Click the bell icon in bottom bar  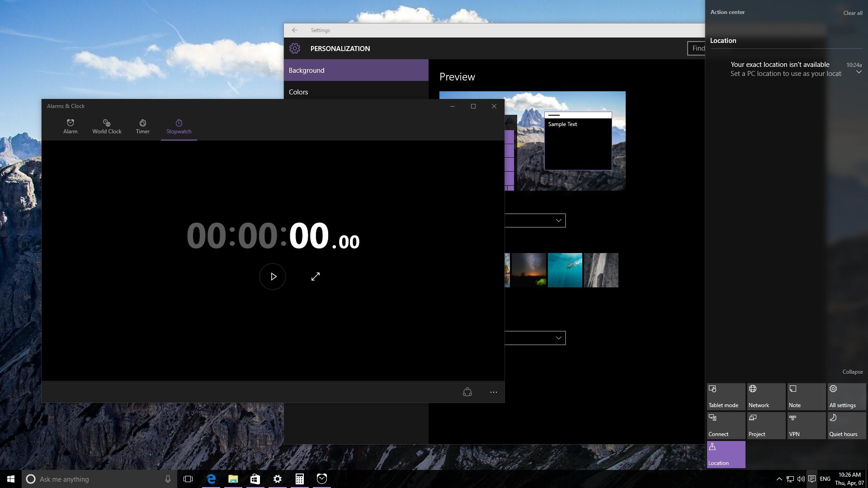coord(467,392)
